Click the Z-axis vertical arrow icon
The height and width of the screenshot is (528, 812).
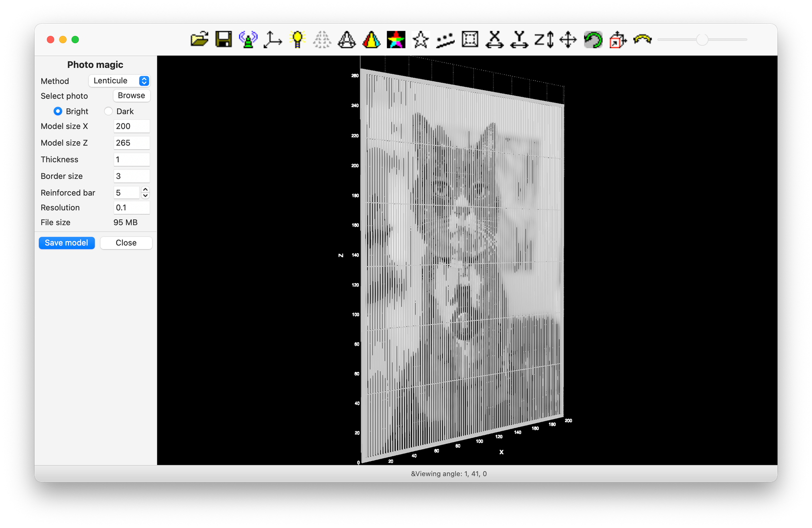[x=544, y=39]
